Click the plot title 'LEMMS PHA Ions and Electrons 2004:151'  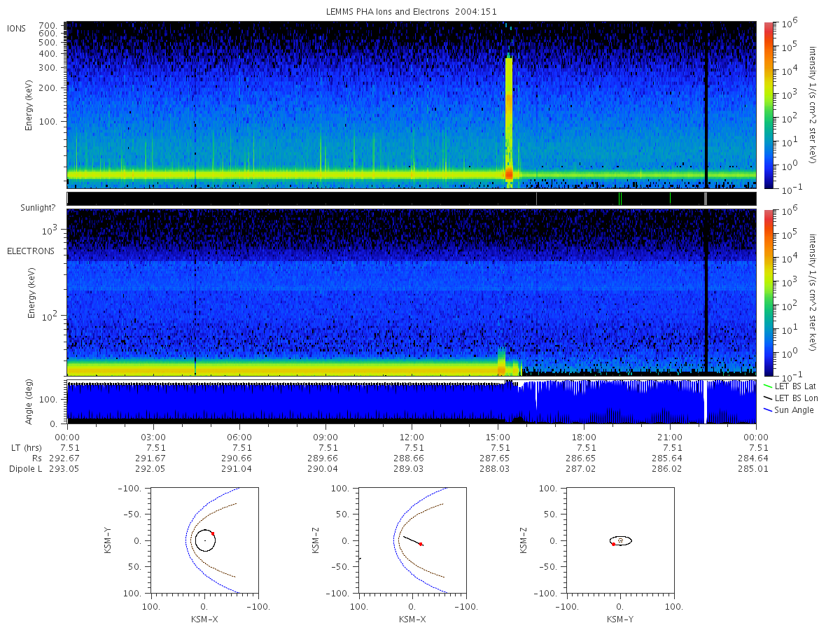[x=412, y=11]
